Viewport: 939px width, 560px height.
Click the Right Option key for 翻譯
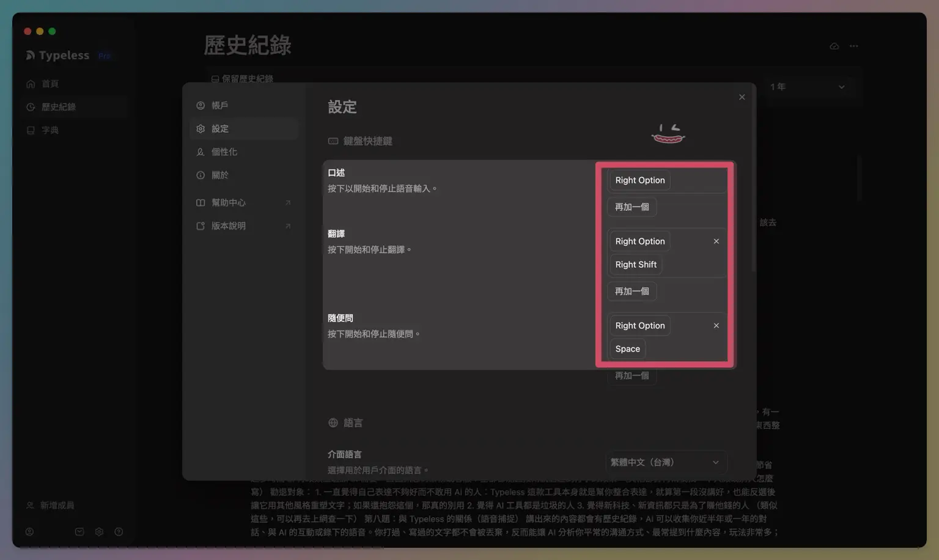[639, 241]
